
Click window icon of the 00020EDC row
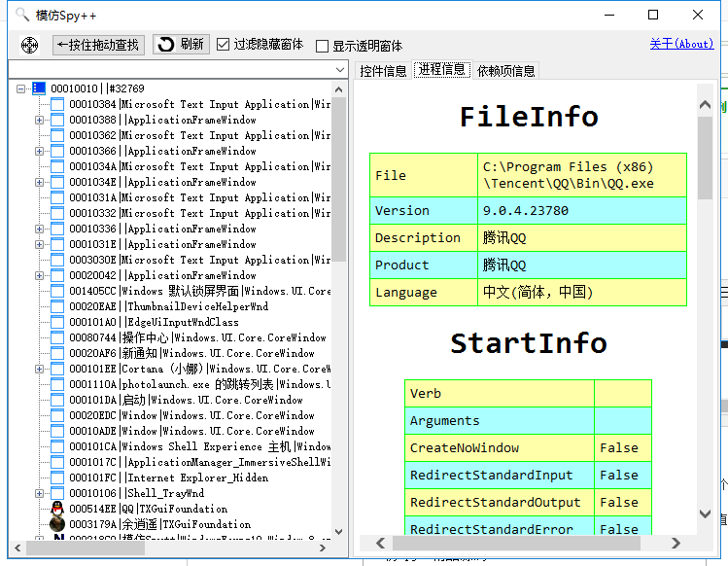pos(57,415)
